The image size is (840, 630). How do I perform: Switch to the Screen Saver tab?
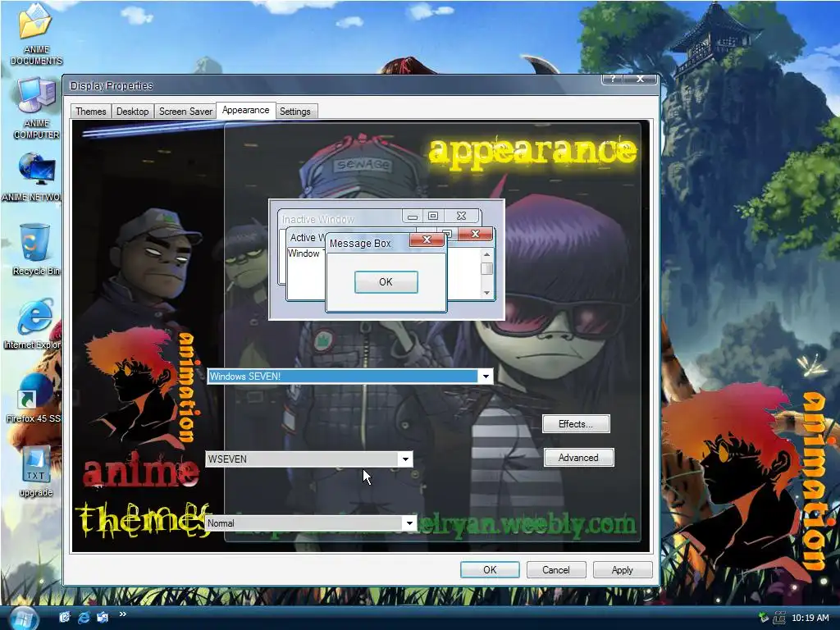point(185,112)
